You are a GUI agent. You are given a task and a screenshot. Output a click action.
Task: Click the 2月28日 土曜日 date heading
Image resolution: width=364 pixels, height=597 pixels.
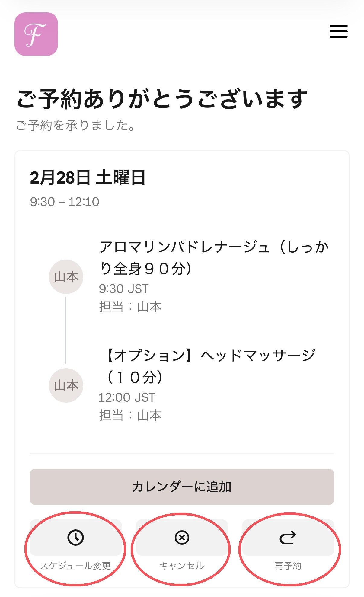(x=88, y=177)
